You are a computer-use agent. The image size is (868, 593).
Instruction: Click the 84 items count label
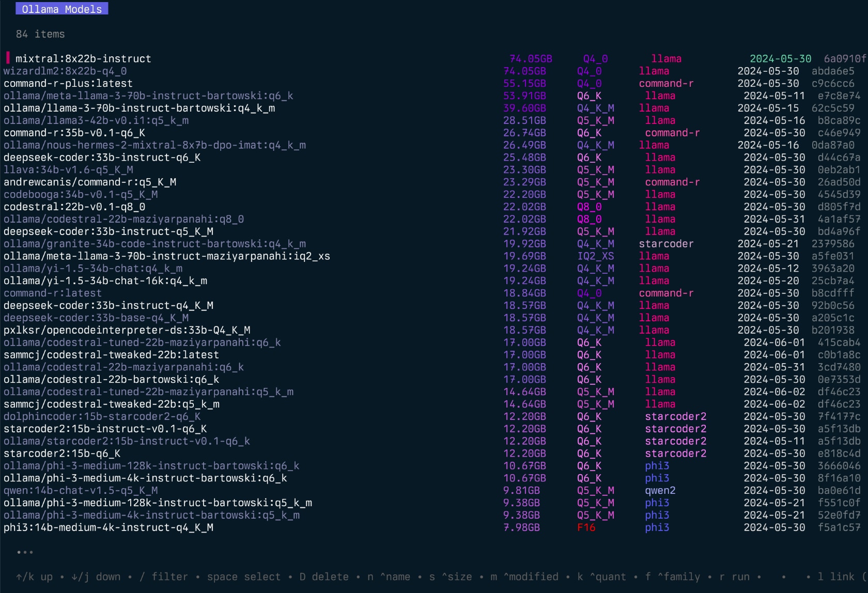pos(40,34)
